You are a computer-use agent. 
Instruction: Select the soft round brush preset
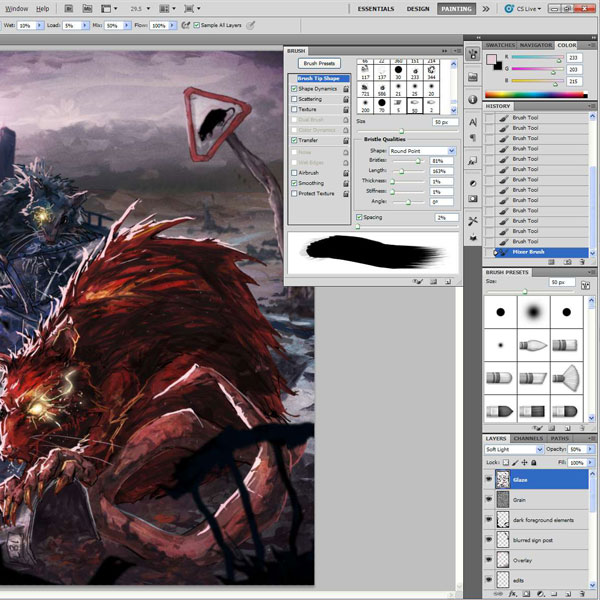pyautogui.click(x=533, y=314)
